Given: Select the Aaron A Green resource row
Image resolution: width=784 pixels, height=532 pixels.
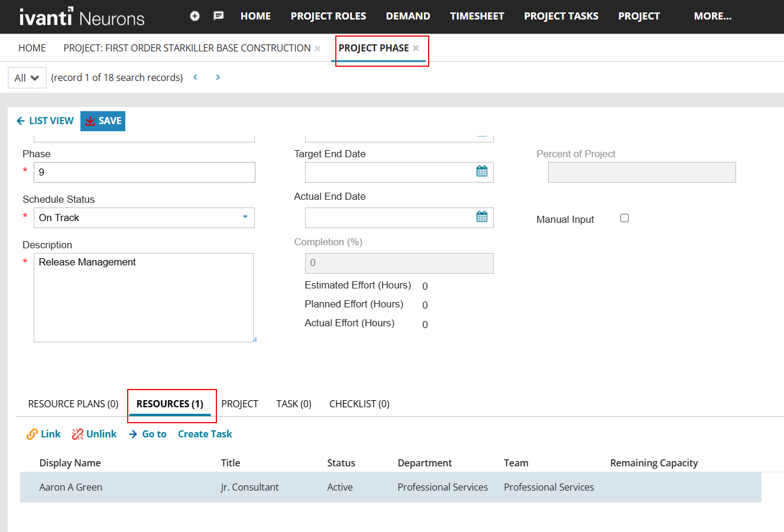Looking at the screenshot, I should [x=71, y=487].
